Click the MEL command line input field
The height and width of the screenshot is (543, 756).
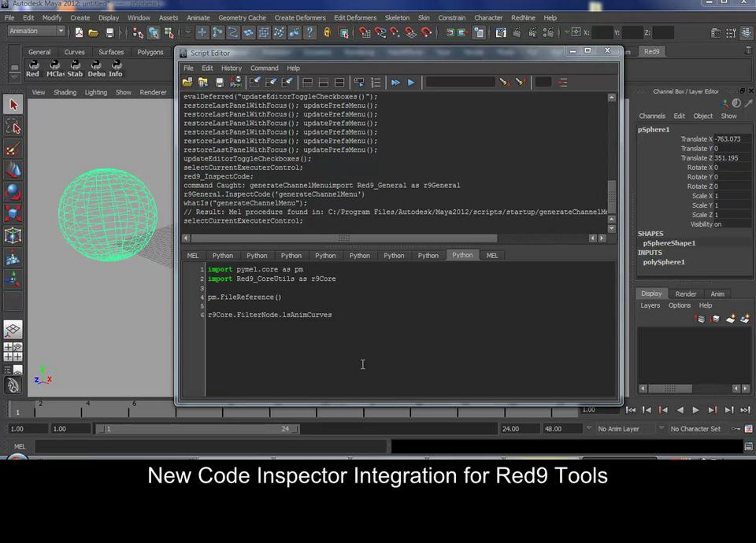(210, 446)
